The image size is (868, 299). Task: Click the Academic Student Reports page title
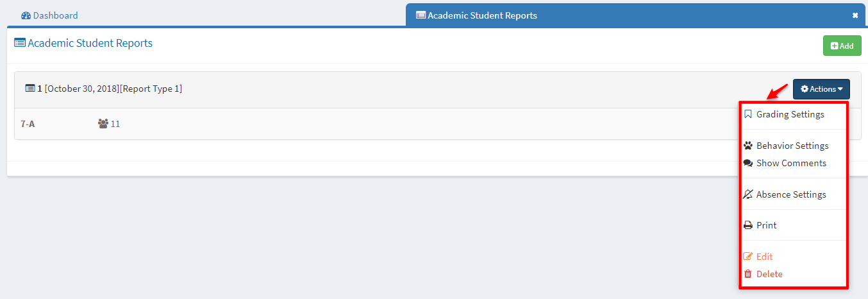point(90,44)
